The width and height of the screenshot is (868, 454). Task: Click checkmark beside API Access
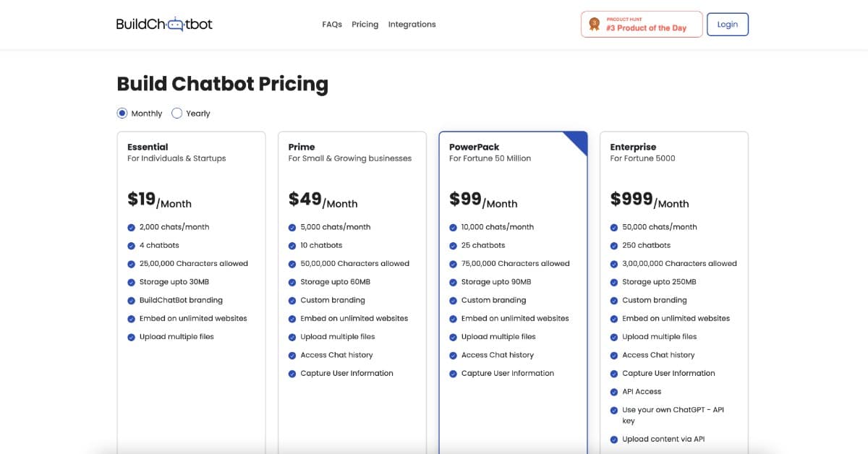click(614, 392)
